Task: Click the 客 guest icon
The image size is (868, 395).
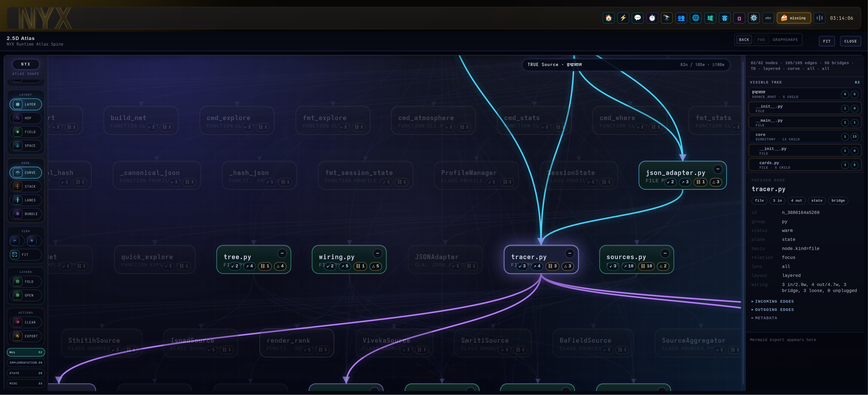Action: (x=724, y=18)
